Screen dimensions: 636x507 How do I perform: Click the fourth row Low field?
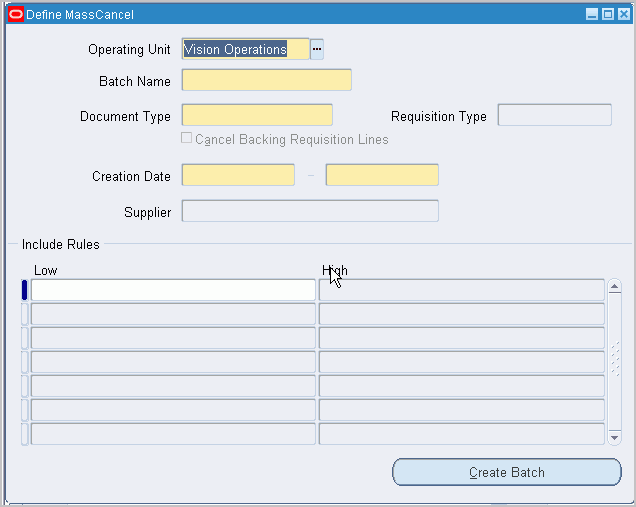click(x=173, y=362)
